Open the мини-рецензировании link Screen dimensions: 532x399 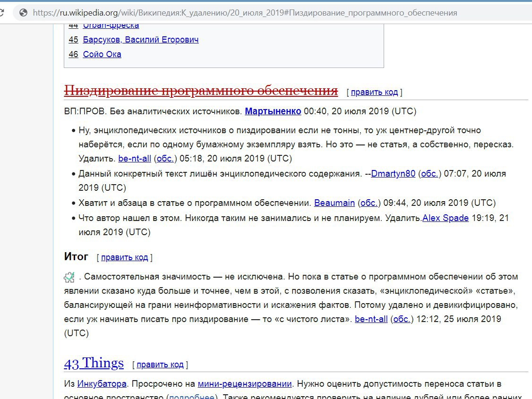(x=245, y=384)
